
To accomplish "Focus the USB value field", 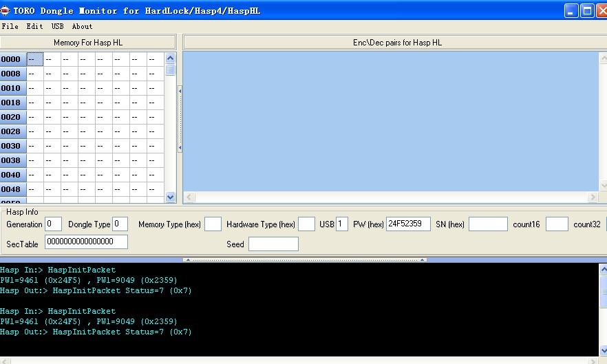I will tap(342, 224).
